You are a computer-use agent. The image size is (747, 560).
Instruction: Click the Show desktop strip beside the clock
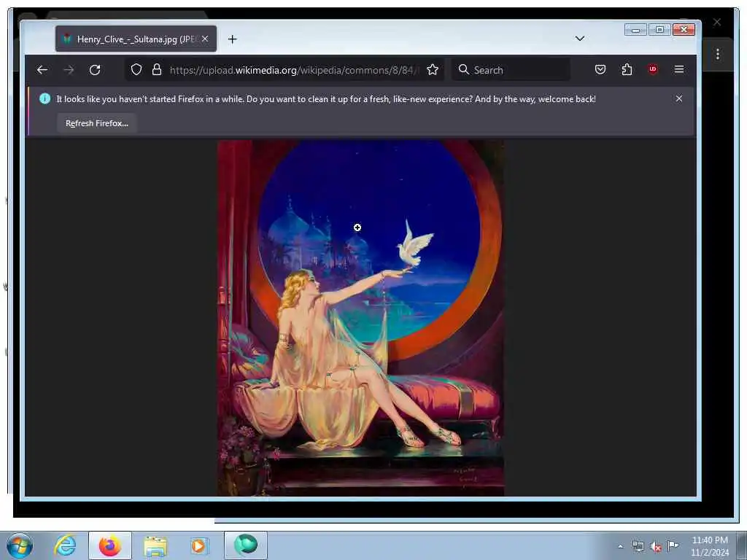coord(742,545)
